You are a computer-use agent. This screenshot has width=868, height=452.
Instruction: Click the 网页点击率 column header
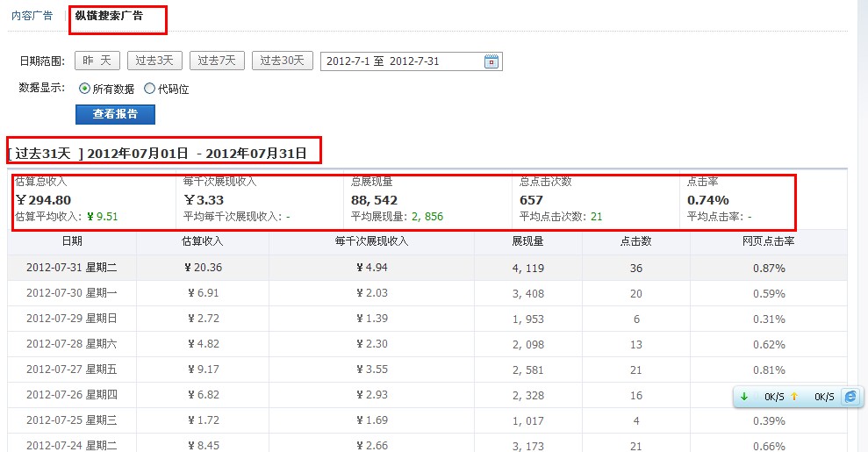[768, 241]
